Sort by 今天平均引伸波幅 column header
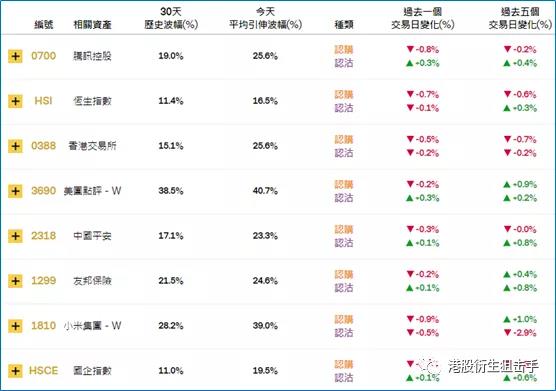The image size is (556, 391). click(x=265, y=18)
